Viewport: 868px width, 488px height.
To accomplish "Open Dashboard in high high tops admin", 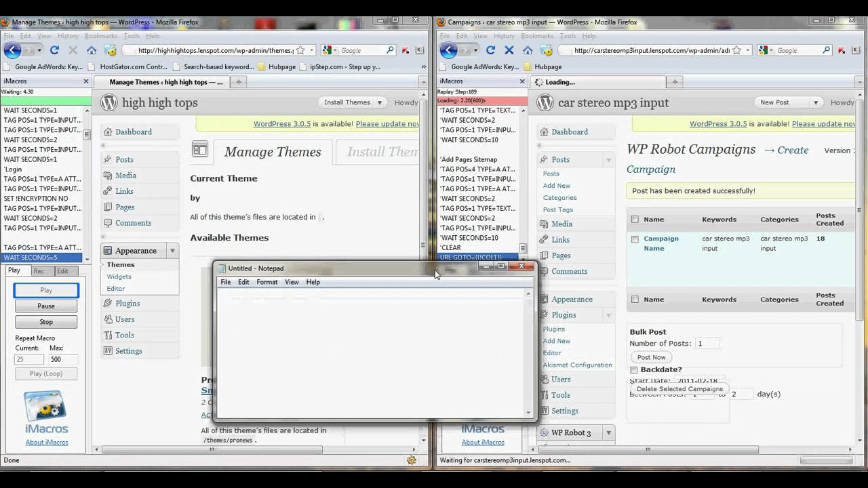I will coord(134,131).
